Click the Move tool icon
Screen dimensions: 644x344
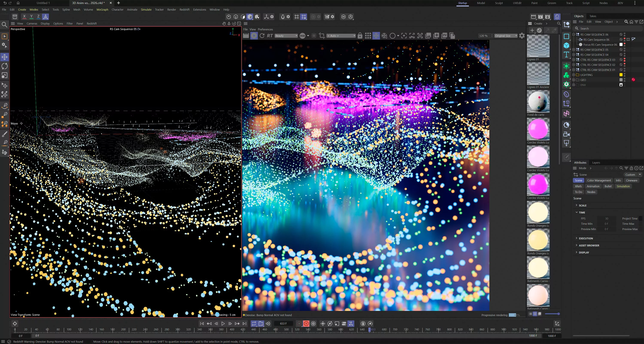pos(5,57)
